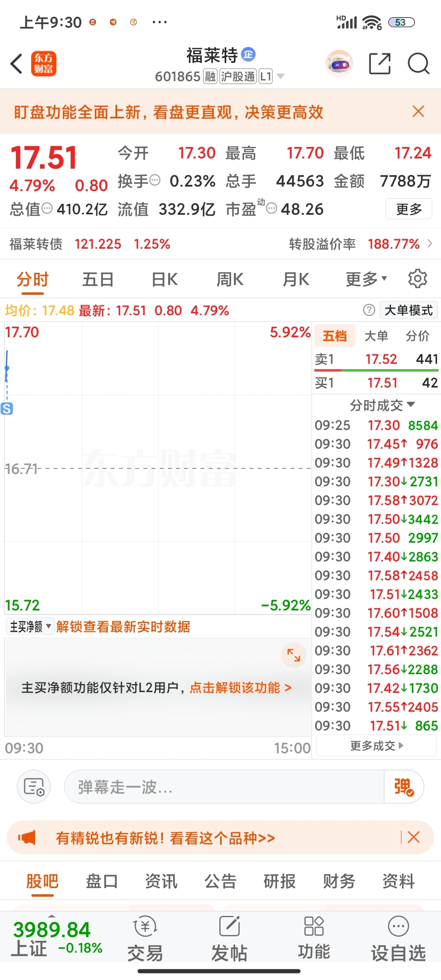Screen dimensions: 441x980
Task: Tap 点击解锁该功能 link
Action: click(241, 688)
